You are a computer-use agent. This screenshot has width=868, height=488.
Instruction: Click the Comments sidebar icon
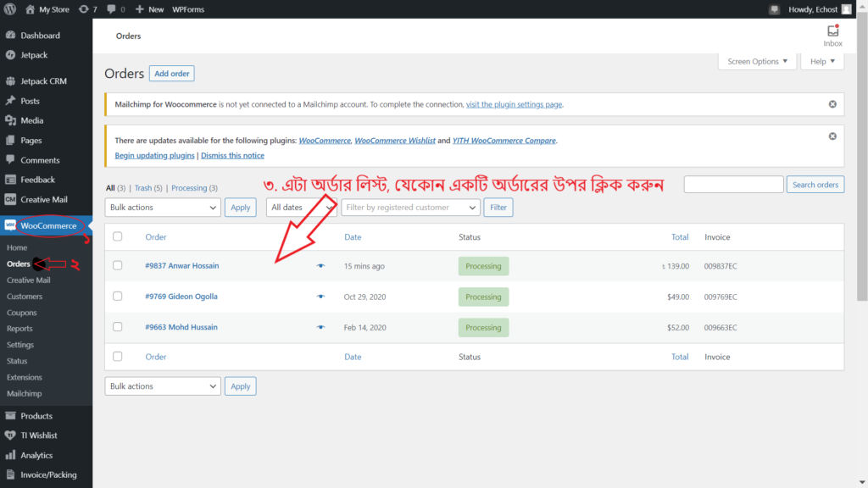(x=10, y=160)
